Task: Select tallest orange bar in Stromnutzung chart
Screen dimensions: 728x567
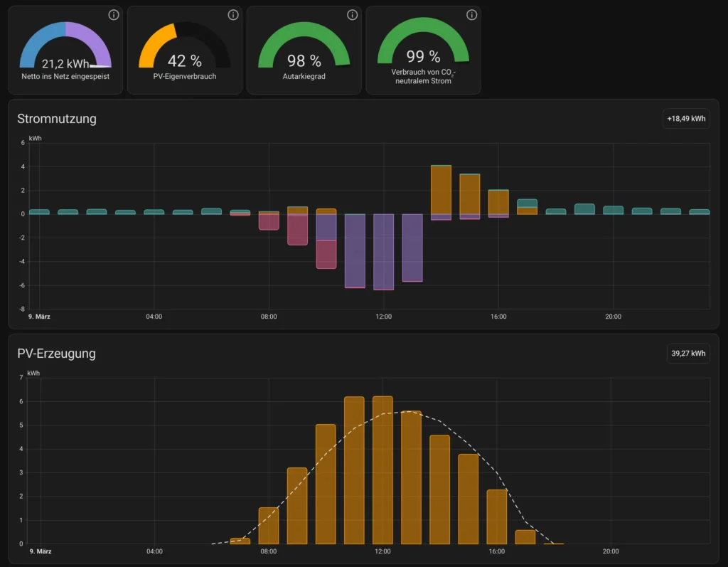Action: 441,189
